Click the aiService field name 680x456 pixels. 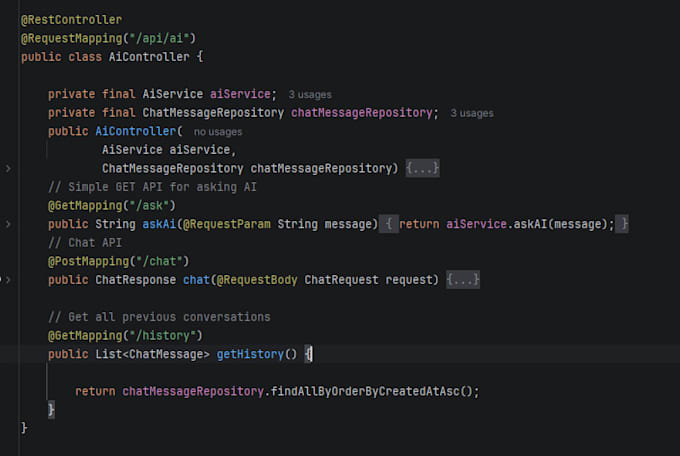(240, 94)
